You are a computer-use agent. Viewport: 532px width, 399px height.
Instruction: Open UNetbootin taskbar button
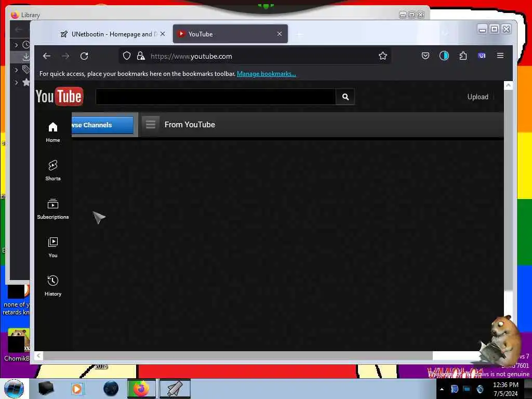175,389
